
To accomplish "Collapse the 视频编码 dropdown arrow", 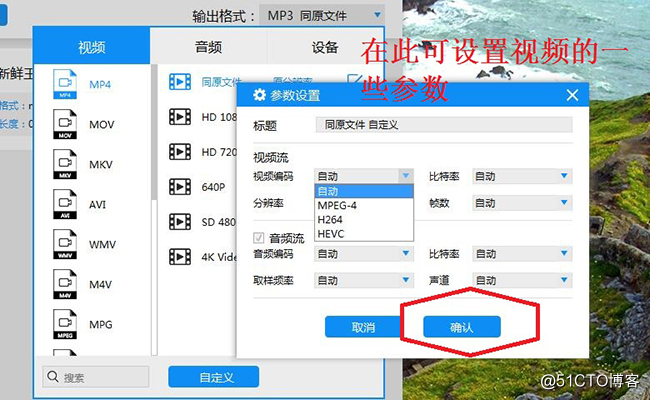I will 406,176.
